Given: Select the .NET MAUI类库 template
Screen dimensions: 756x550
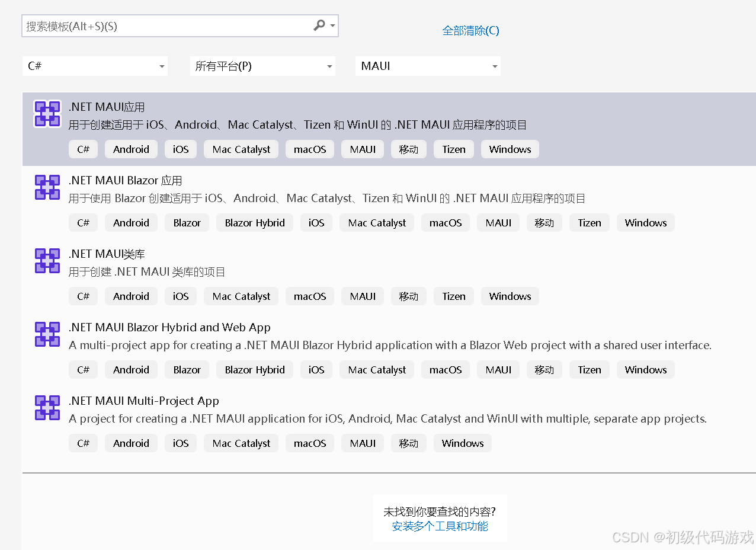Looking at the screenshot, I should 389,276.
